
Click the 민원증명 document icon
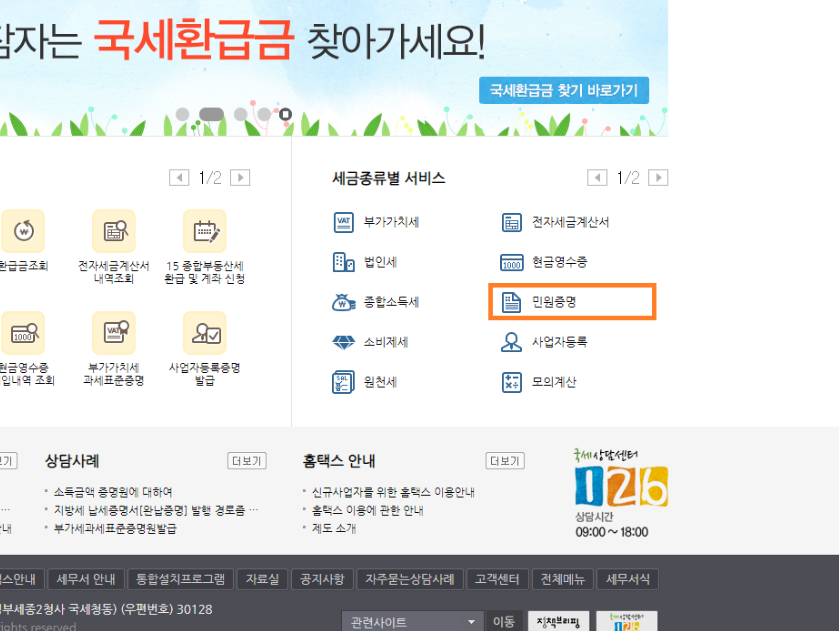[x=511, y=302]
